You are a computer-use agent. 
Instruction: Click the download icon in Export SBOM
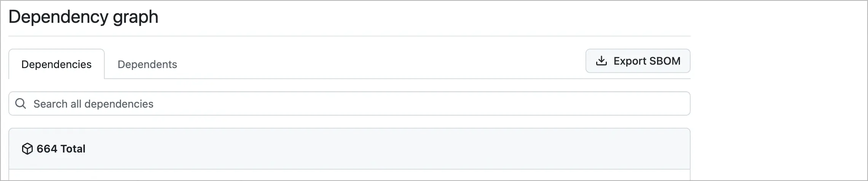pyautogui.click(x=601, y=61)
